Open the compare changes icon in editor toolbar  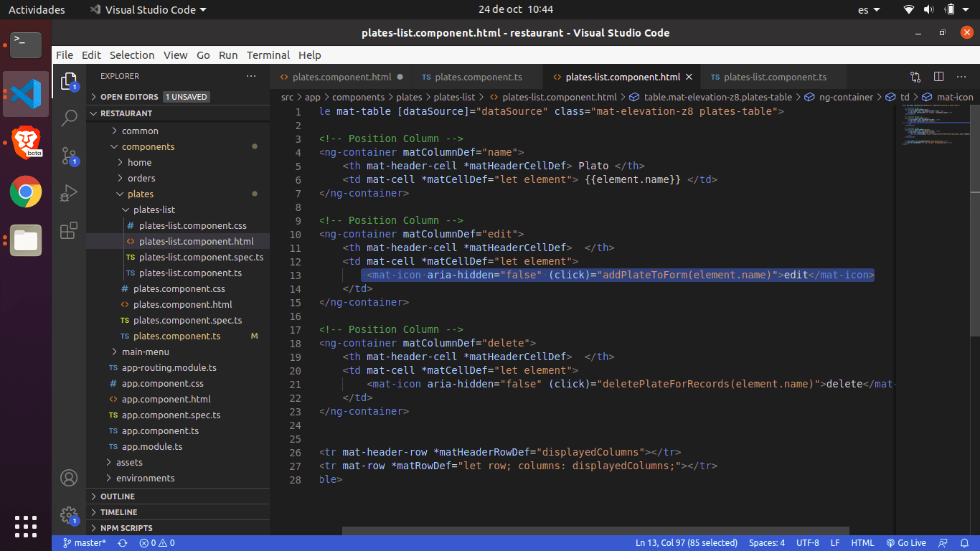(x=915, y=77)
